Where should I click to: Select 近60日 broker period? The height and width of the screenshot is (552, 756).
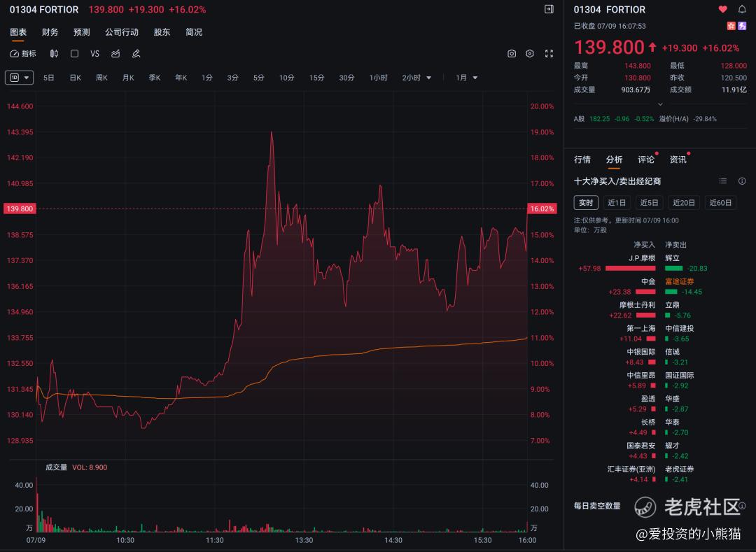pos(720,203)
